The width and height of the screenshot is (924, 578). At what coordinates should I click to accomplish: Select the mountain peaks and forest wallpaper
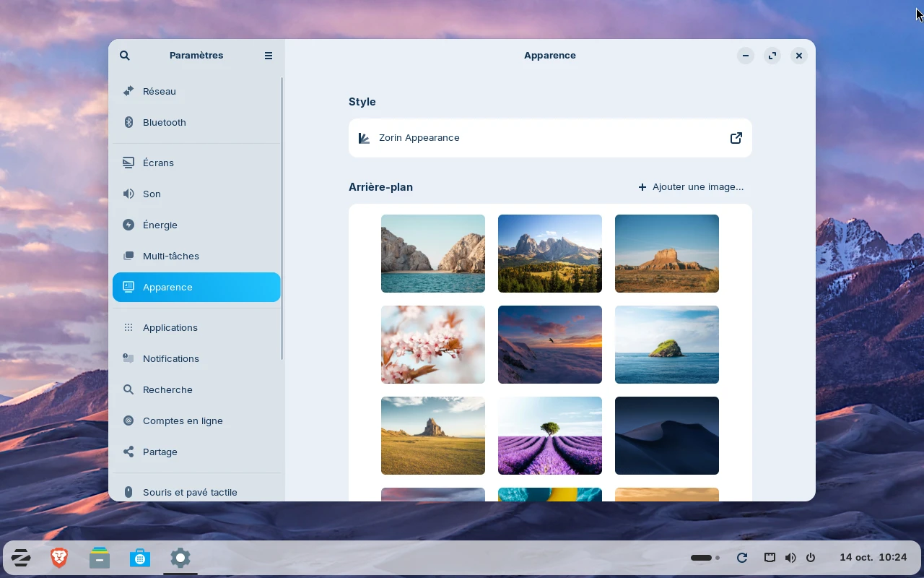pyautogui.click(x=550, y=254)
